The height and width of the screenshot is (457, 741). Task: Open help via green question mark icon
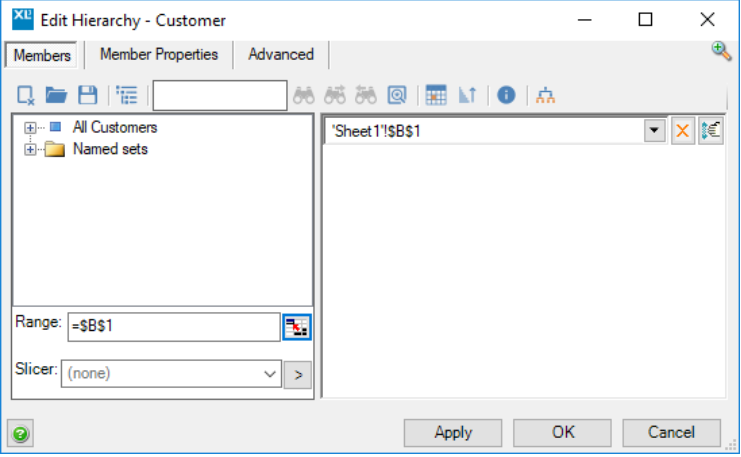[20, 433]
